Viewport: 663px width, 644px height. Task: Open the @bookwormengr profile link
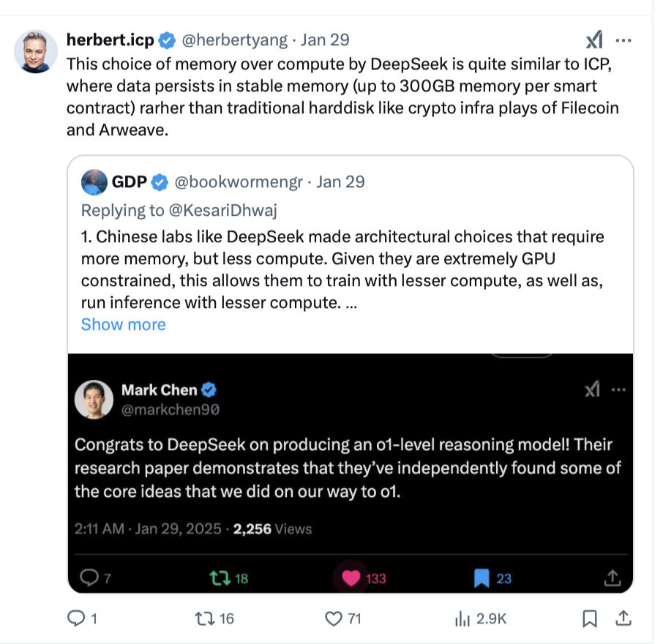(x=239, y=181)
